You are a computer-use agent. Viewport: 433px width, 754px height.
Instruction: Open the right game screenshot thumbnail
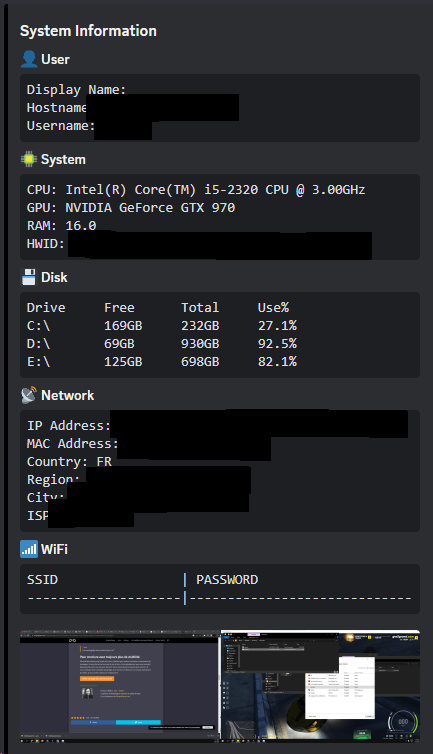[x=320, y=685]
